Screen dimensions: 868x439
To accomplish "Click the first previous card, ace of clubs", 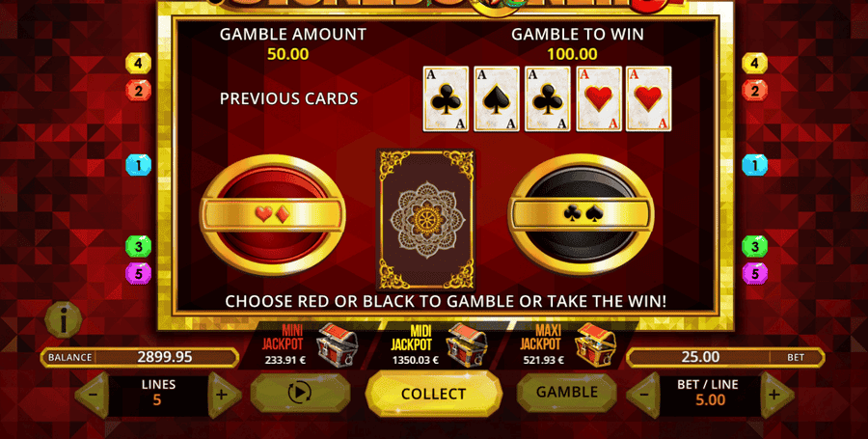I will [446, 99].
